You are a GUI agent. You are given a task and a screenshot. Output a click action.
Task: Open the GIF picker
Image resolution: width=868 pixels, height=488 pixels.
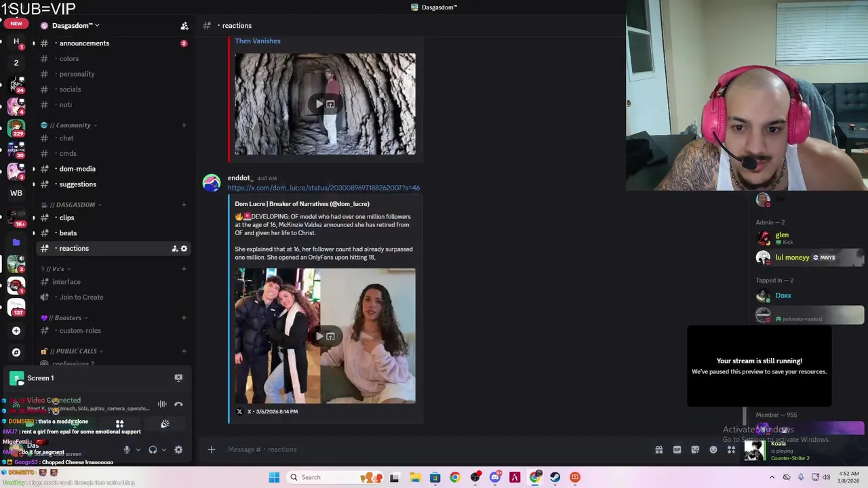coord(677,449)
